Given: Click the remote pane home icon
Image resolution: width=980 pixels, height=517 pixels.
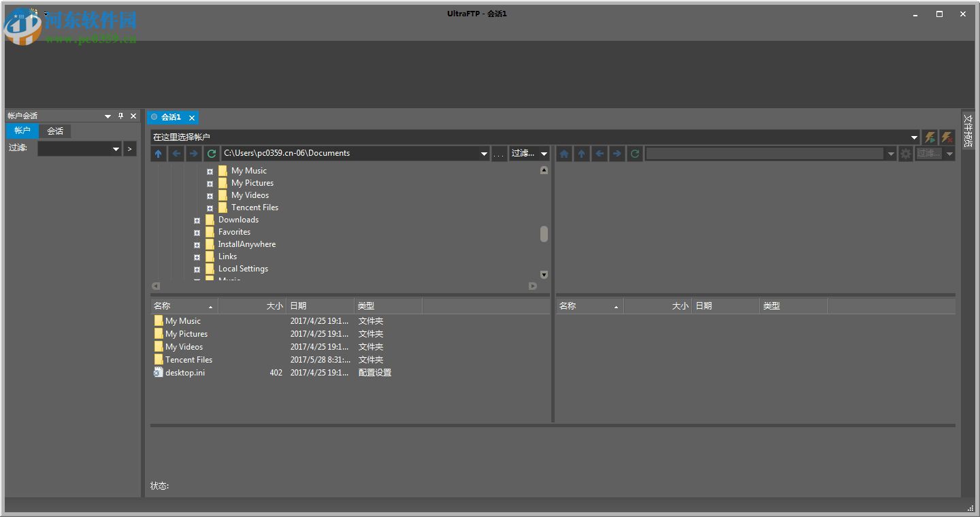Looking at the screenshot, I should click(x=564, y=154).
